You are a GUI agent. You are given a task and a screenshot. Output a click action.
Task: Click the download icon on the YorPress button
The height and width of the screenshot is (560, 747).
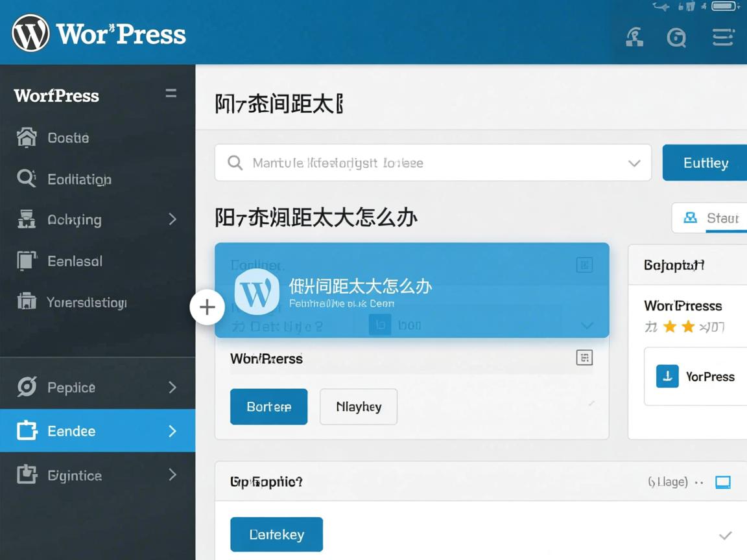[x=667, y=376]
